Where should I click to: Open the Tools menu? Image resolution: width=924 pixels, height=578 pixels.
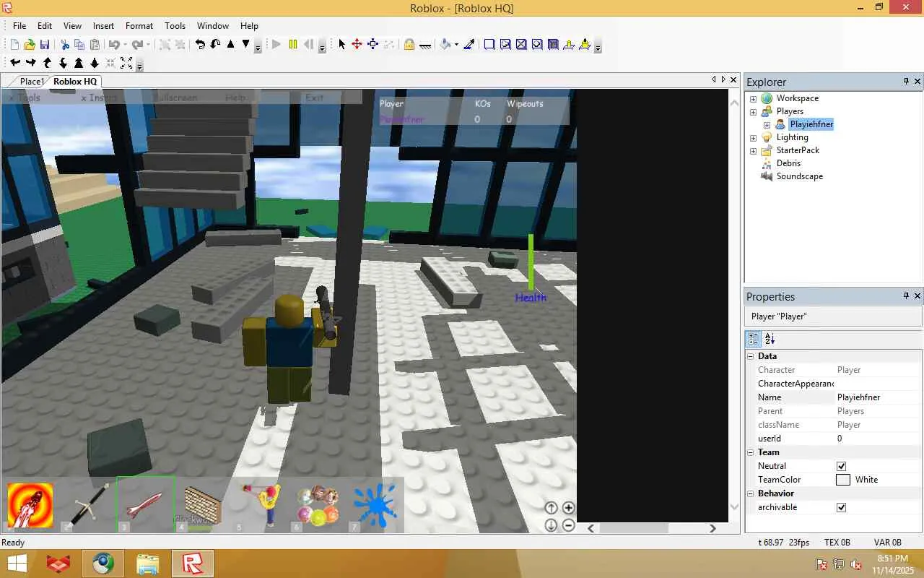(x=175, y=25)
